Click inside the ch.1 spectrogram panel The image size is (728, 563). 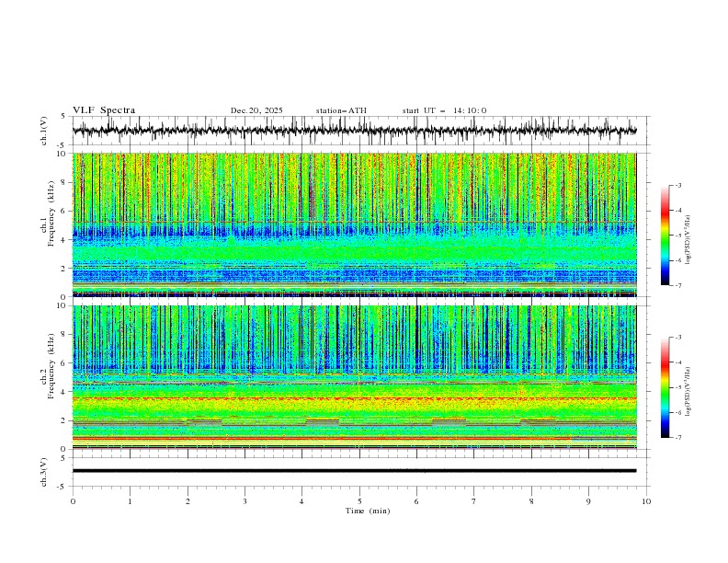358,224
